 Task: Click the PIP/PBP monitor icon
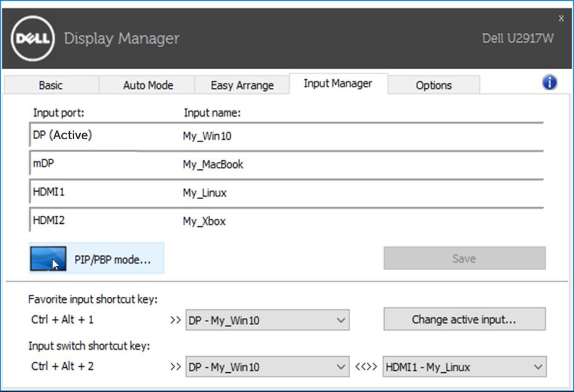[x=48, y=259]
